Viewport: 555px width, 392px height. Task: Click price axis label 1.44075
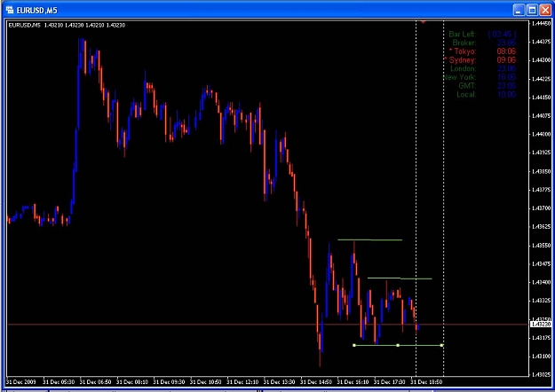(541, 115)
